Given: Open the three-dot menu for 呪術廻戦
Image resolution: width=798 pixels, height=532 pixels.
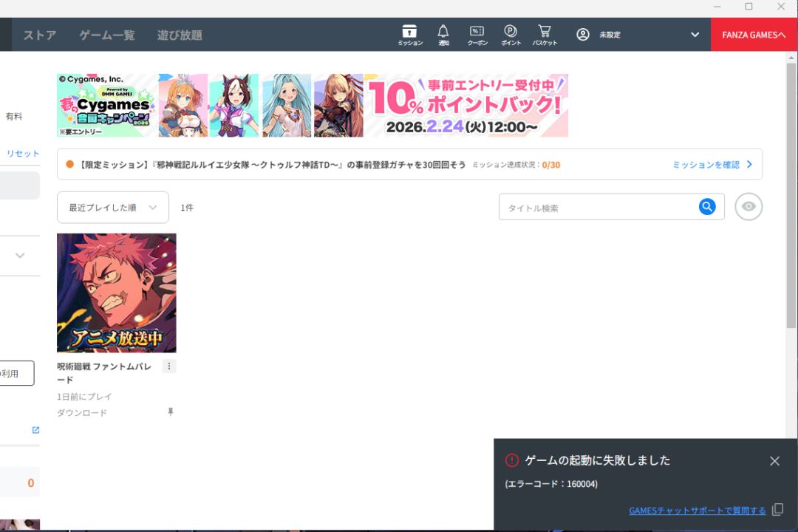Looking at the screenshot, I should coord(169,366).
